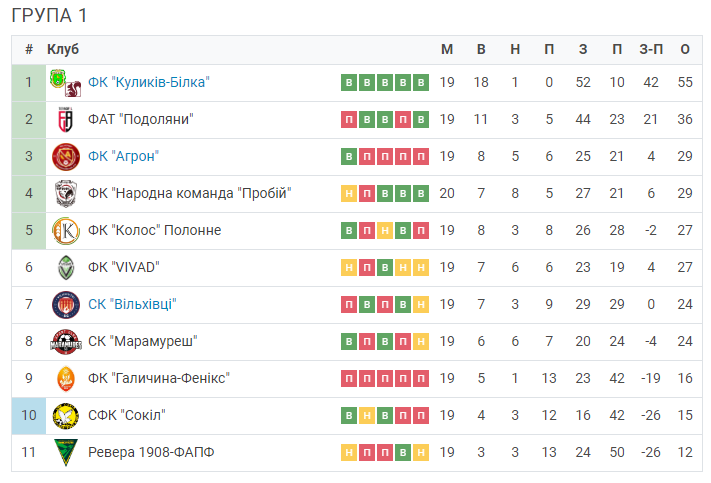The width and height of the screenshot is (711, 483).
Task: Open the СК "Вільхівці" club link
Action: 132,304
